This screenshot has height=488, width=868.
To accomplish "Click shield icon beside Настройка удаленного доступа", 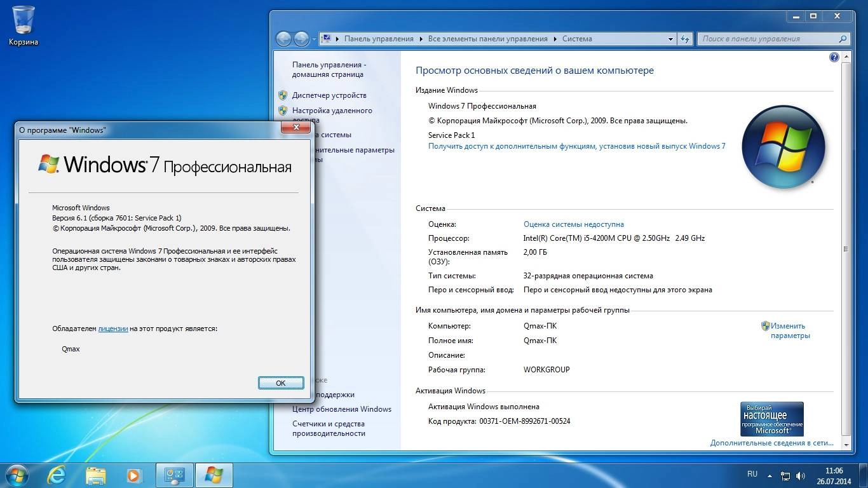I will point(283,111).
